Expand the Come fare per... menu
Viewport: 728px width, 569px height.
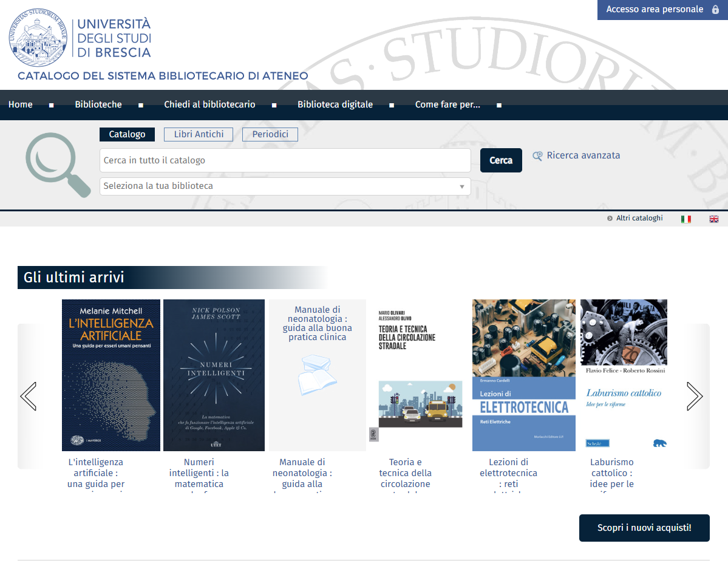tap(447, 104)
